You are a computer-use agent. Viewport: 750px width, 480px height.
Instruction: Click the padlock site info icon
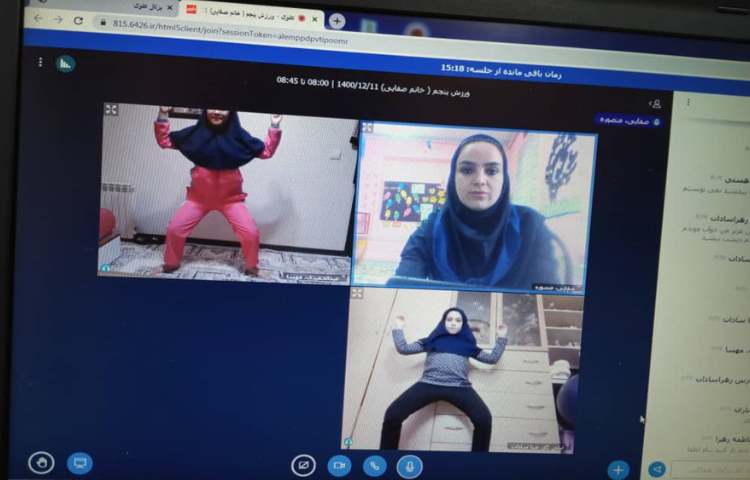point(102,22)
